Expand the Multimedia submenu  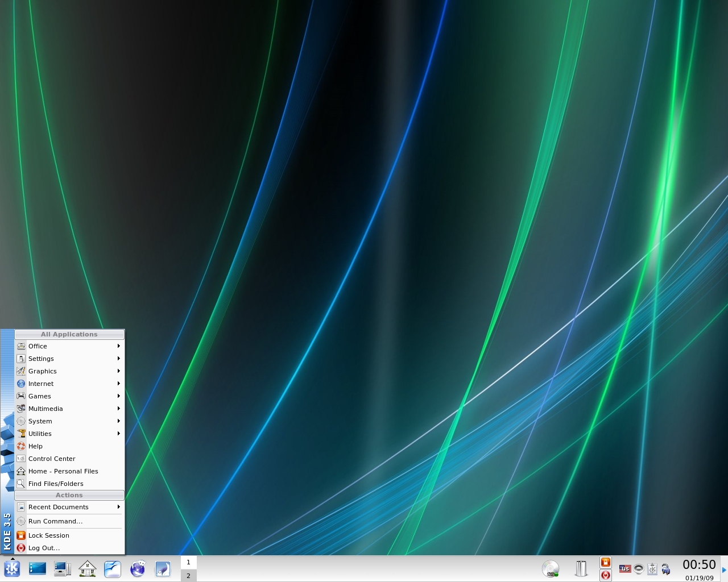69,409
